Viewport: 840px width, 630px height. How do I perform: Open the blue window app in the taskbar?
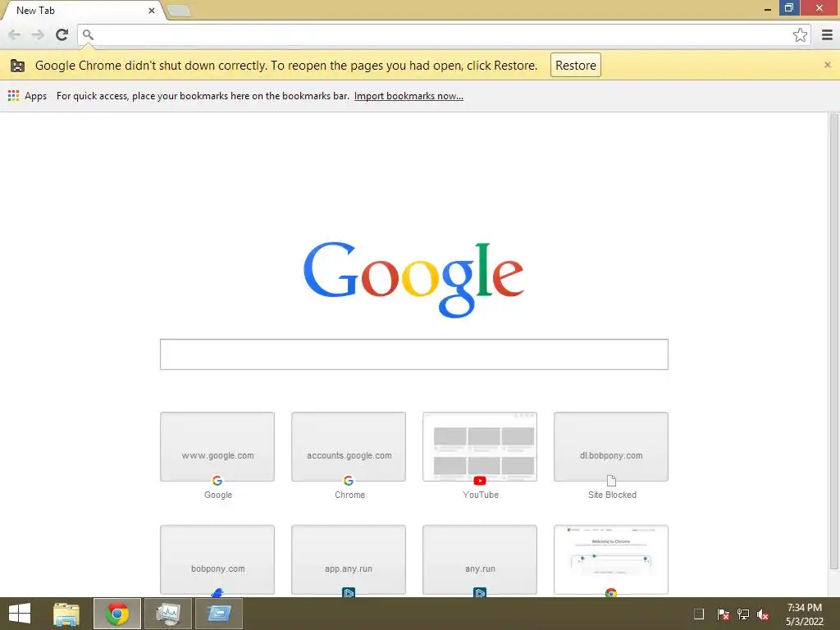pos(219,614)
